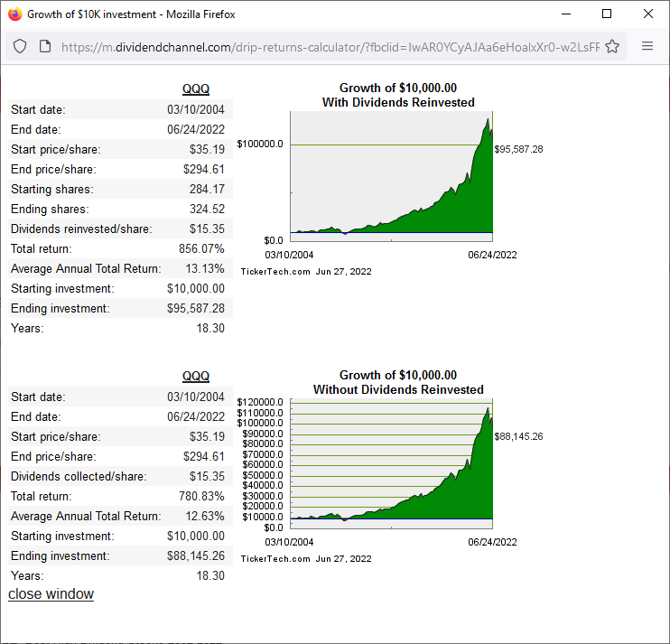Open the Firefox hamburger application menu
This screenshot has height=644, width=670.
(x=647, y=46)
